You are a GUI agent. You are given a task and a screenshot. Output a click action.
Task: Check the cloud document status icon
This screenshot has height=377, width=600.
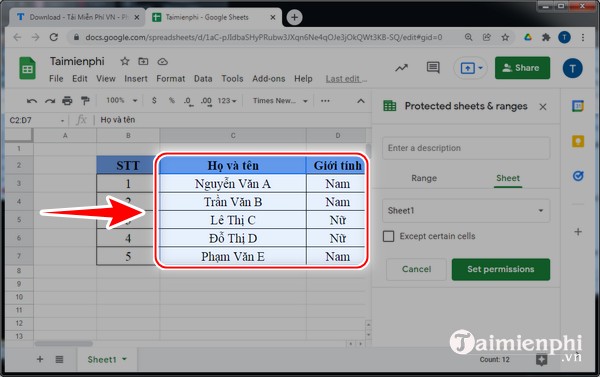pyautogui.click(x=163, y=62)
